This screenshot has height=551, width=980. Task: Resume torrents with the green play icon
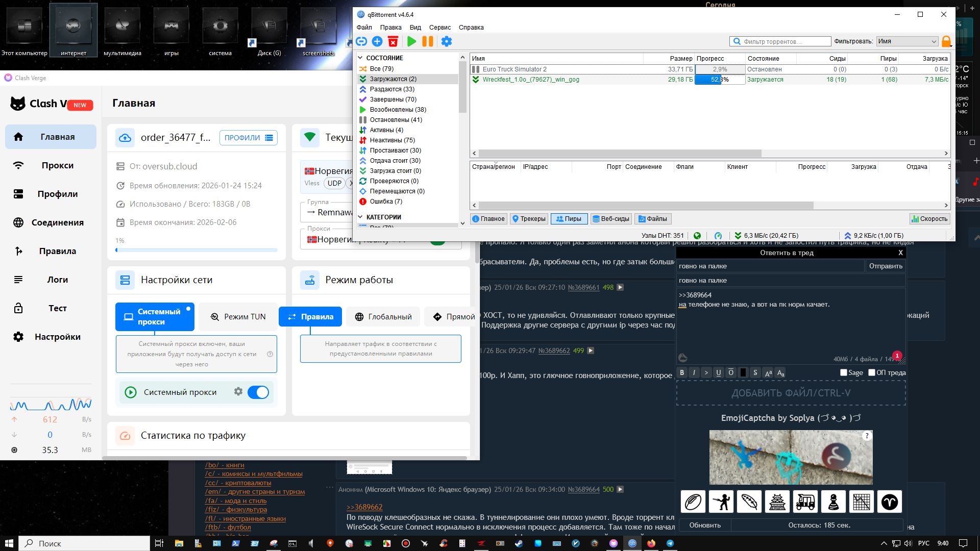click(412, 42)
